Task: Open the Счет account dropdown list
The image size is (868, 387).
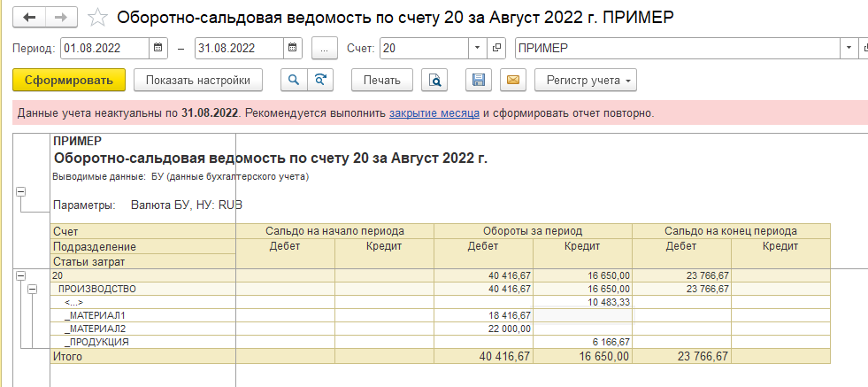Action: [x=477, y=47]
